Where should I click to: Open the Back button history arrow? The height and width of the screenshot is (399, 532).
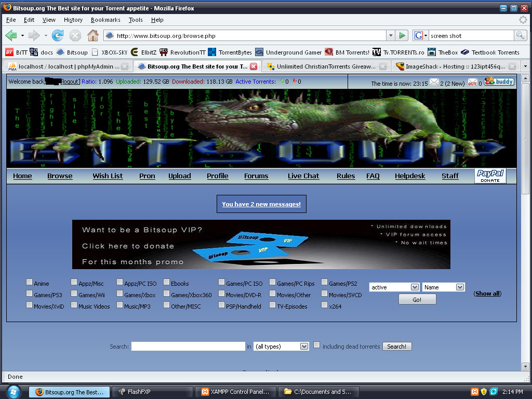[22, 35]
